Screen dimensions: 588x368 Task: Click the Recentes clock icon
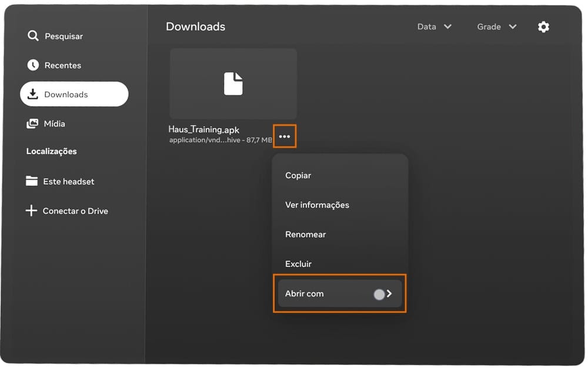click(33, 65)
